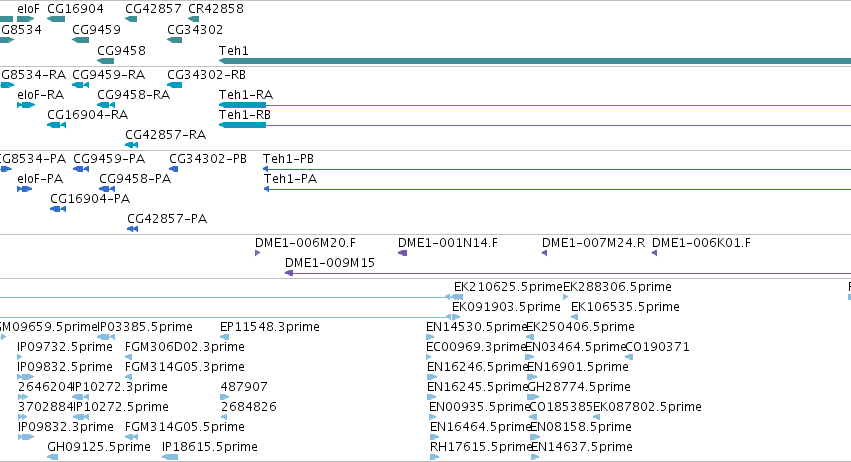Click the EN16245.5prime label text
This screenshot has width=851, height=462.
coord(478,387)
